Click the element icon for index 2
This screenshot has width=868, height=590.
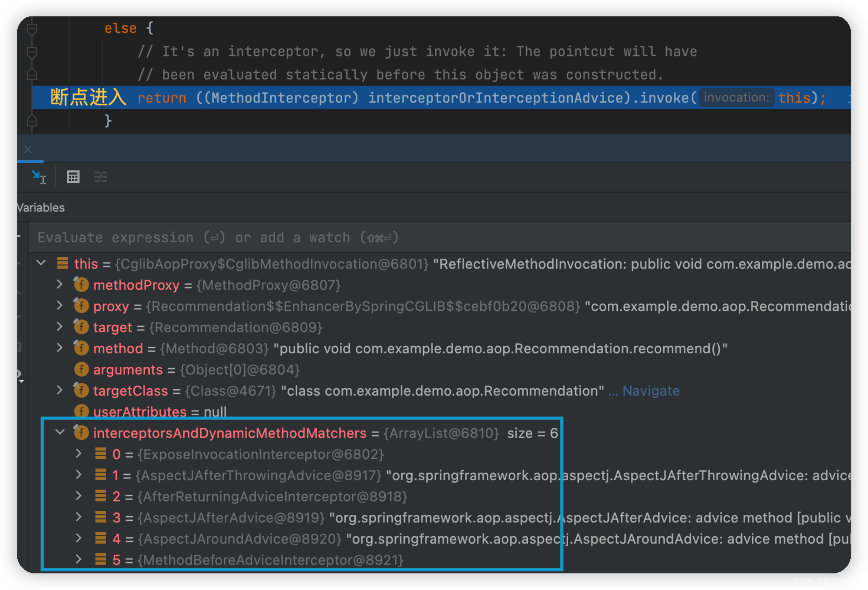(x=101, y=496)
